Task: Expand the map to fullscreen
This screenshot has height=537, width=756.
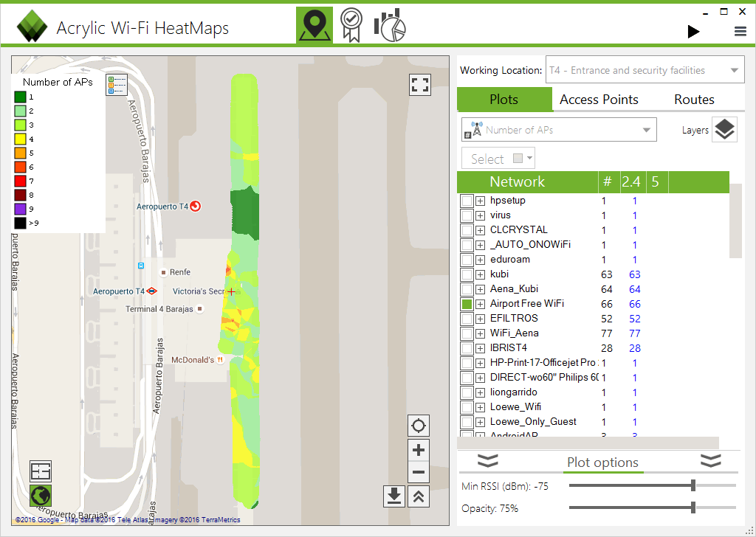Action: point(419,85)
